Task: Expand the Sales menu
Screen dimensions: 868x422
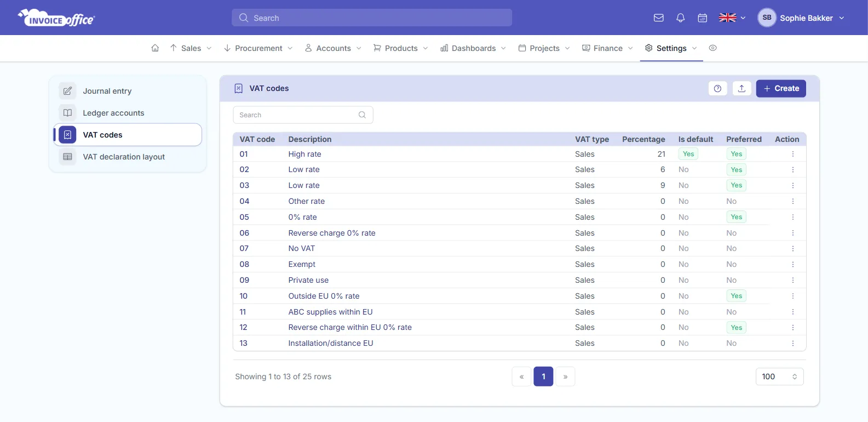Action: 191,48
